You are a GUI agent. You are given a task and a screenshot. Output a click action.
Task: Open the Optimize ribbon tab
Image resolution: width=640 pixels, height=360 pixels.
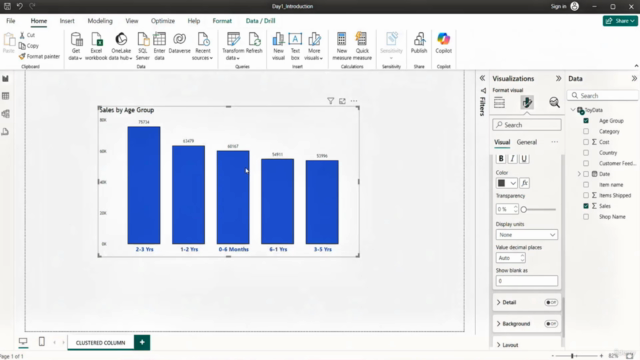[163, 21]
